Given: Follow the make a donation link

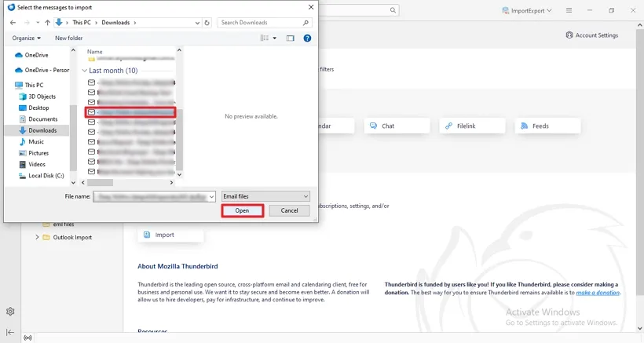Looking at the screenshot, I should (598, 293).
